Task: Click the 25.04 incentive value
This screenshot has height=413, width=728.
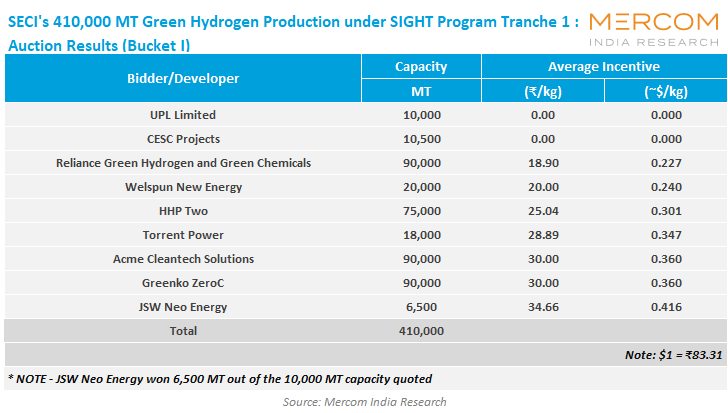Action: pos(543,211)
